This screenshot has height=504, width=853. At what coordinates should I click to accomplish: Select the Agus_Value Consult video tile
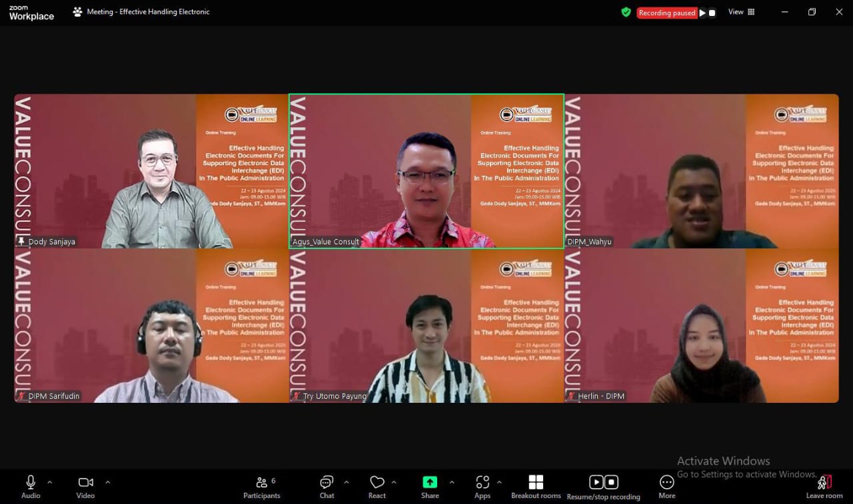(426, 171)
